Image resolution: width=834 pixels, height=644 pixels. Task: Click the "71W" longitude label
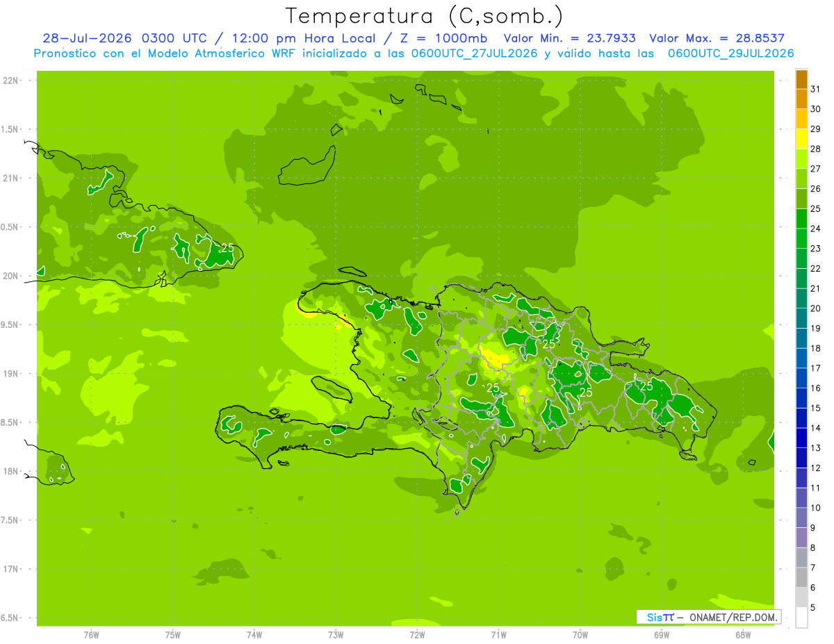click(x=498, y=635)
